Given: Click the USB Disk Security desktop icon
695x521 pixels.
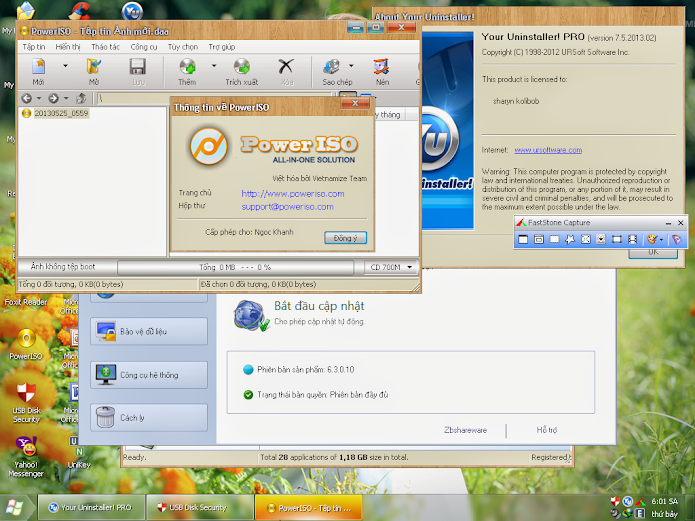Looking at the screenshot, I should pyautogui.click(x=26, y=393).
